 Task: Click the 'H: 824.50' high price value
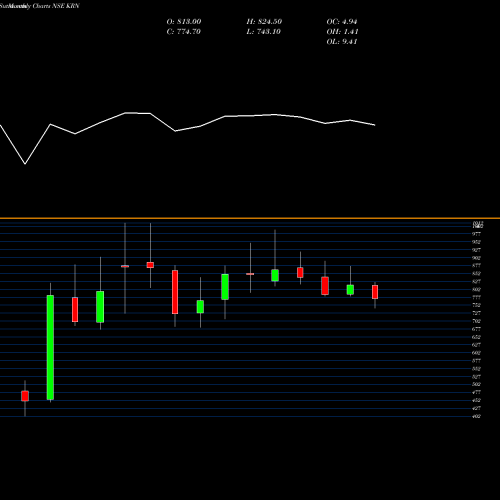264,22
